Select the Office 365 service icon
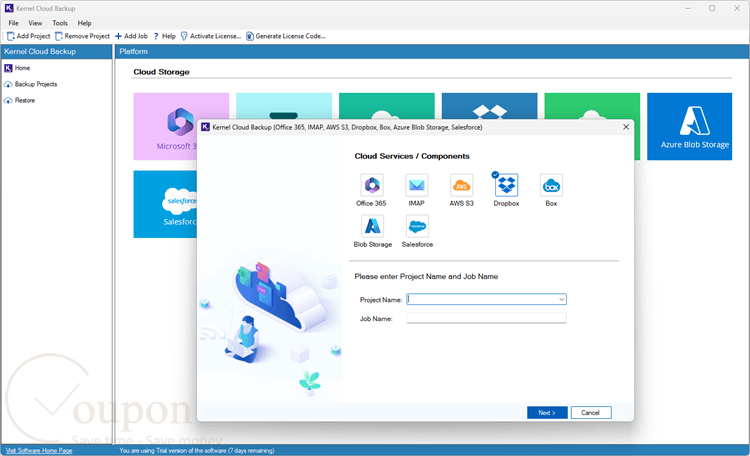The height and width of the screenshot is (456, 750). tap(372, 185)
